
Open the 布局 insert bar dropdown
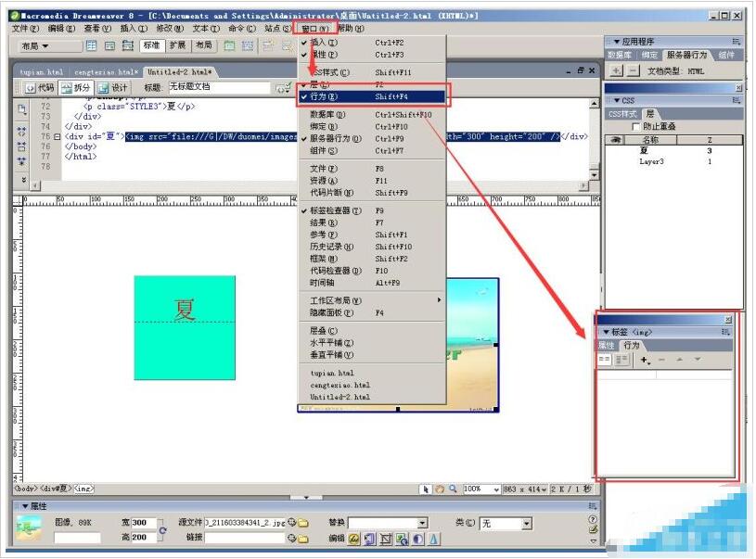click(37, 45)
